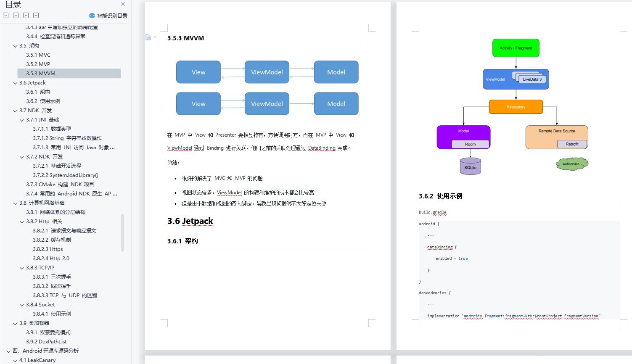
Task: Click the green Activity / Fragment diagram box
Action: pos(516,47)
